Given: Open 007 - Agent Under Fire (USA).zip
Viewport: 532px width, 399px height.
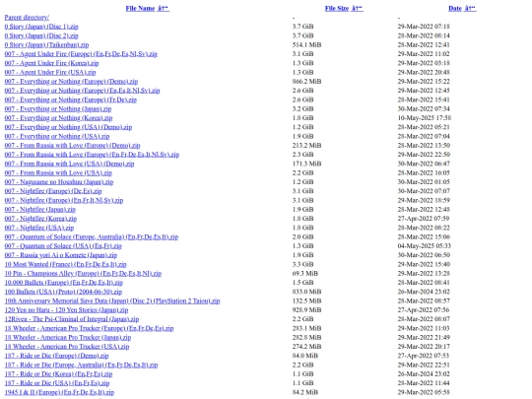Looking at the screenshot, I should click(50, 72).
